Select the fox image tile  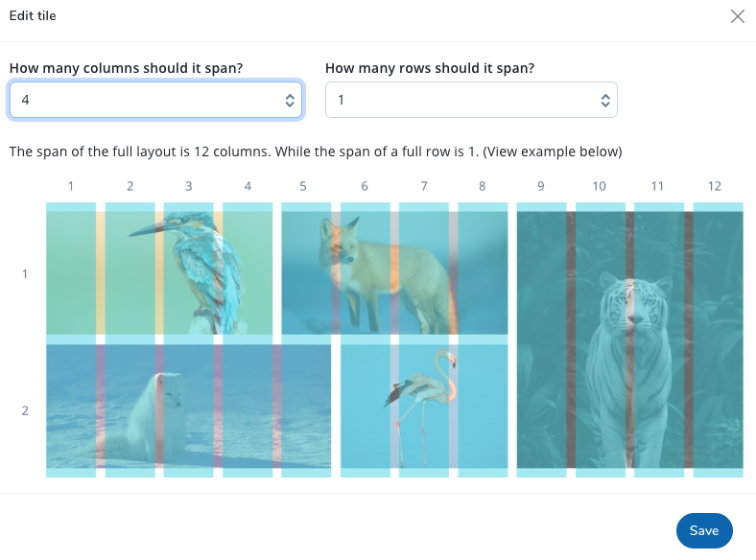pos(394,272)
